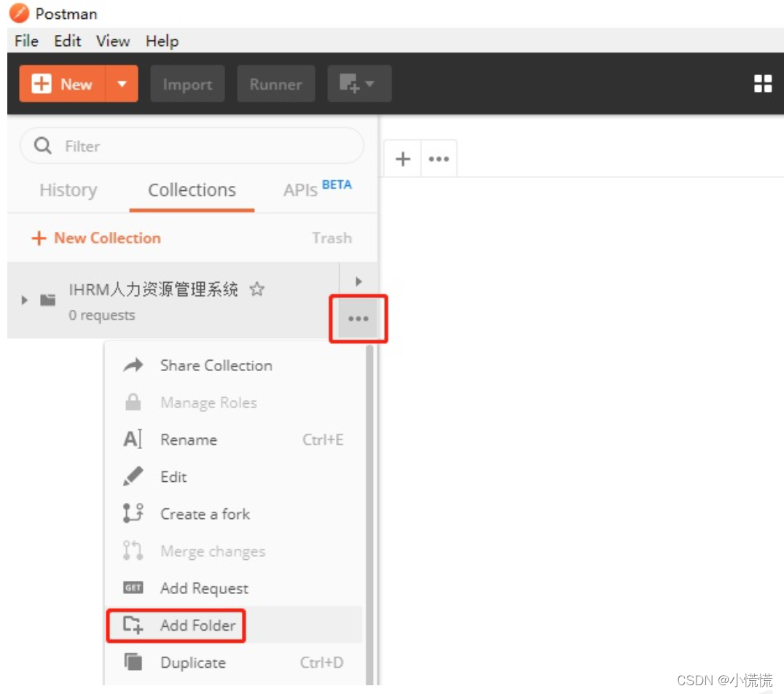Click the plus icon on New button

(42, 84)
